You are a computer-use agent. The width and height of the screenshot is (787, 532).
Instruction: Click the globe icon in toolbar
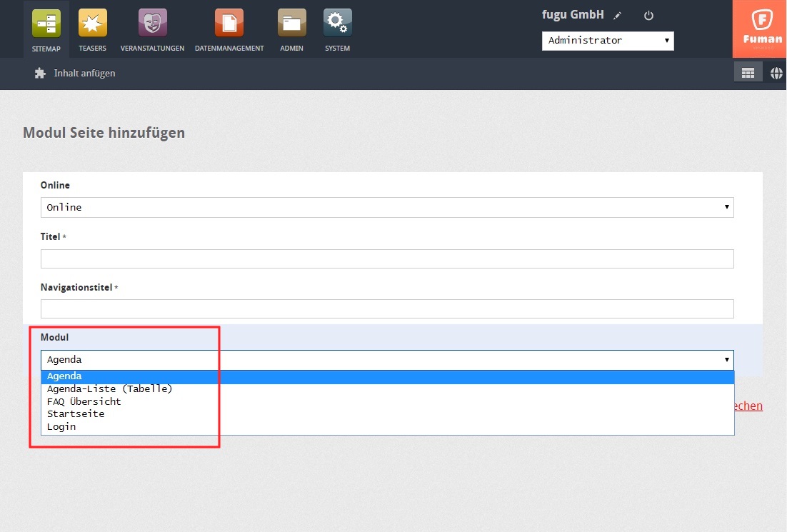(776, 73)
